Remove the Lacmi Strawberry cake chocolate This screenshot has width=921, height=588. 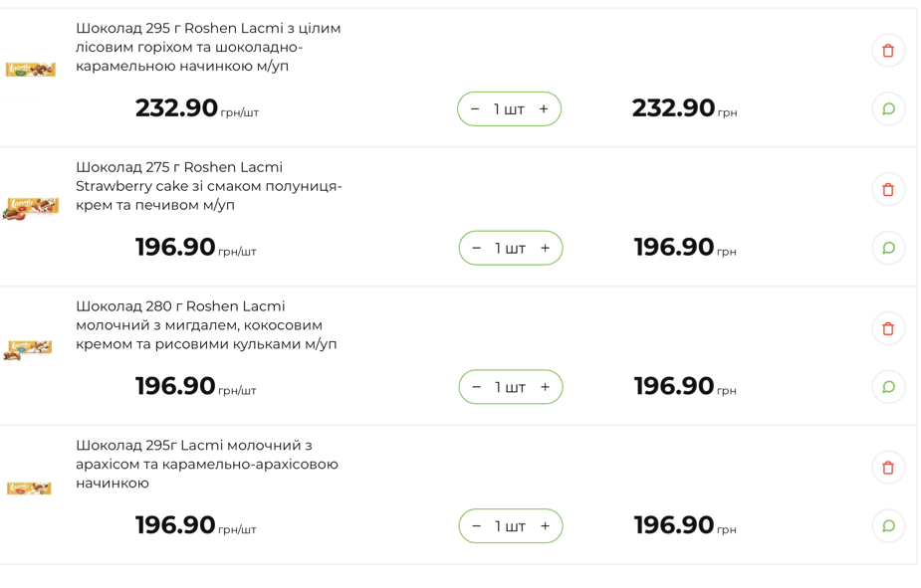click(x=888, y=189)
